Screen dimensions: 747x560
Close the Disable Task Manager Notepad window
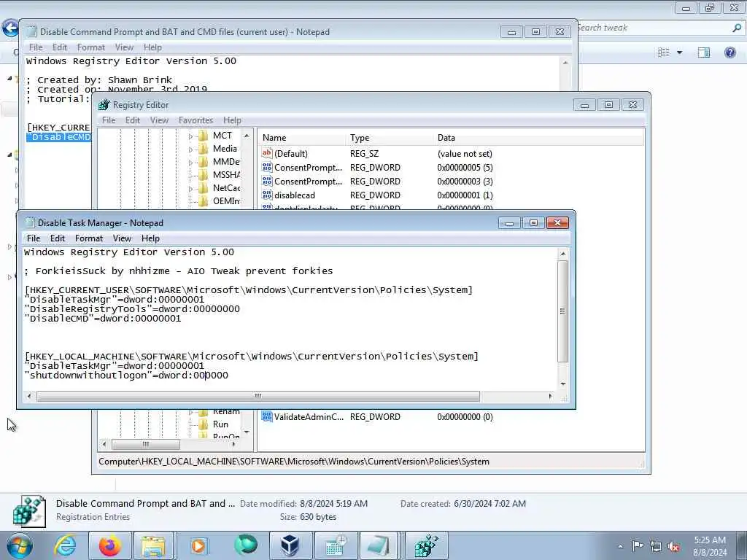(557, 223)
